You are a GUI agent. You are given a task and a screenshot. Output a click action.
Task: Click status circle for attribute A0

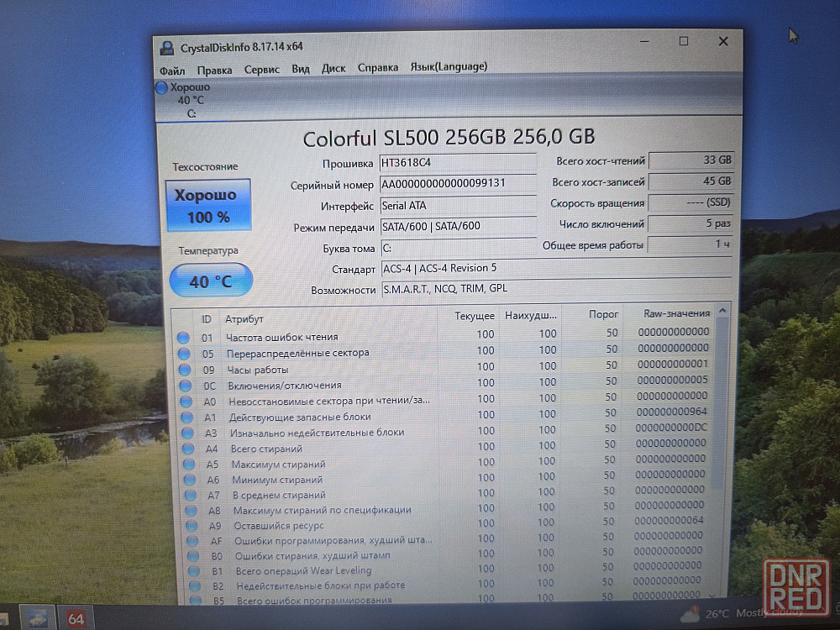(186, 402)
